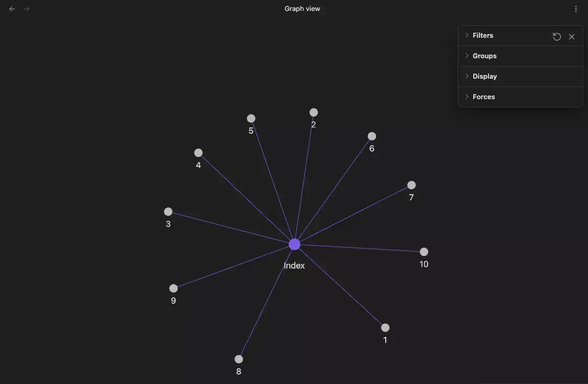Image resolution: width=588 pixels, height=384 pixels.
Task: Open the more options menu
Action: click(576, 8)
